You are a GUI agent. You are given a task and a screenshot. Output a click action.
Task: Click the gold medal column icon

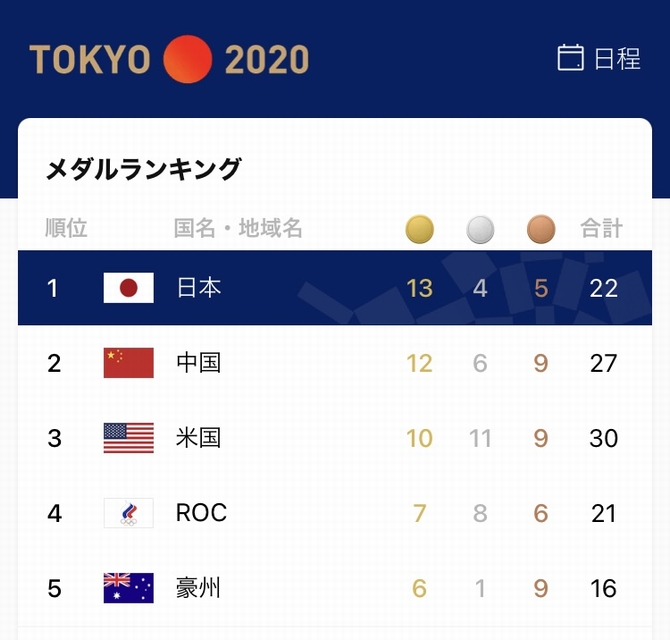point(420,229)
